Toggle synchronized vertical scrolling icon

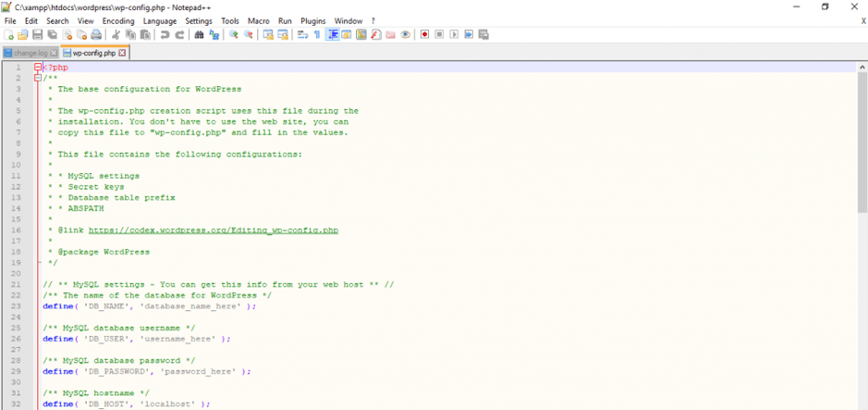click(x=268, y=34)
